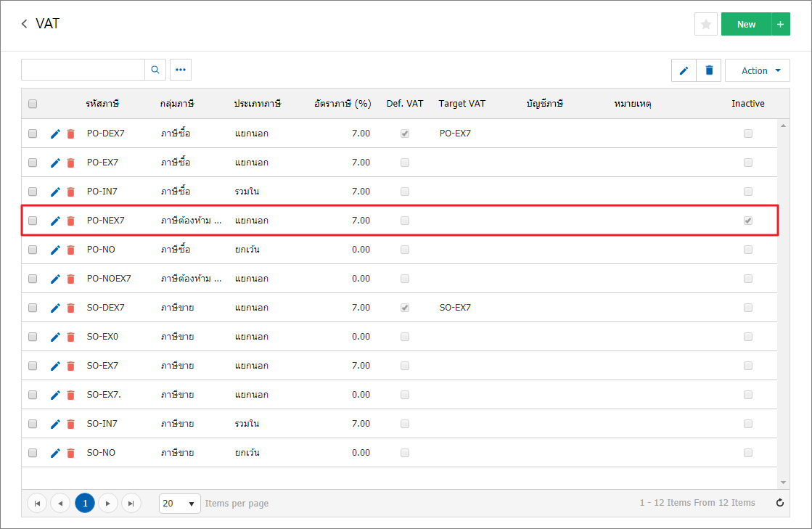Click inside the search text field
The image size is (812, 529).
tap(83, 70)
